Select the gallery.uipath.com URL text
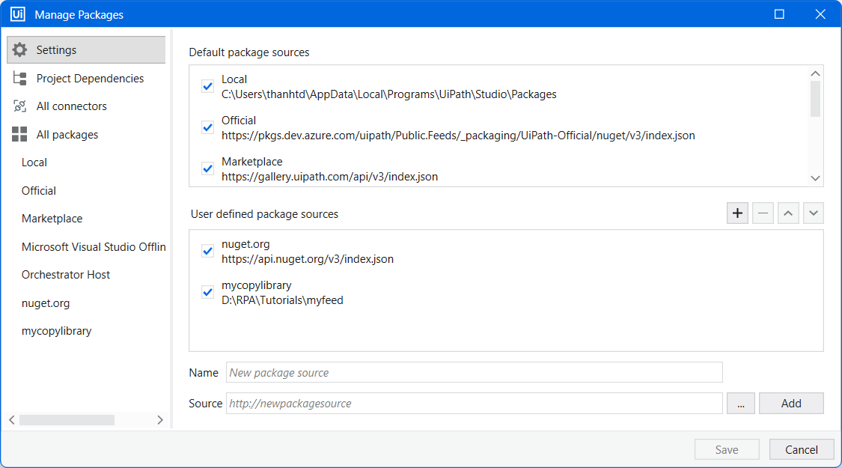Viewport: 842px width, 468px height. (330, 177)
